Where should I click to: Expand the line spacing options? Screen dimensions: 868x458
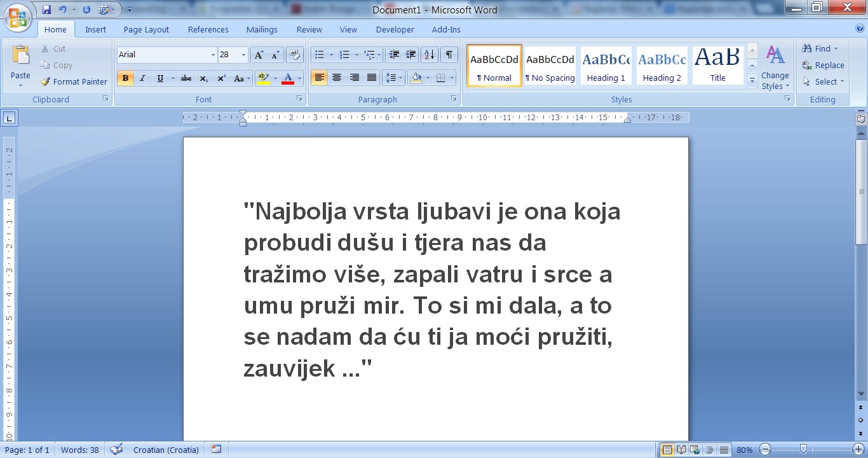pyautogui.click(x=400, y=78)
